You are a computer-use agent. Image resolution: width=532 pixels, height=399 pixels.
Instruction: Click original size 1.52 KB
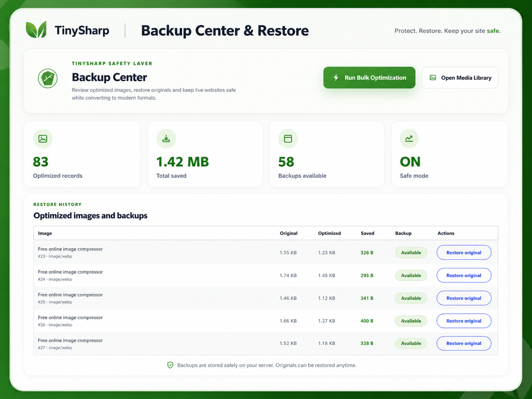[x=288, y=344]
